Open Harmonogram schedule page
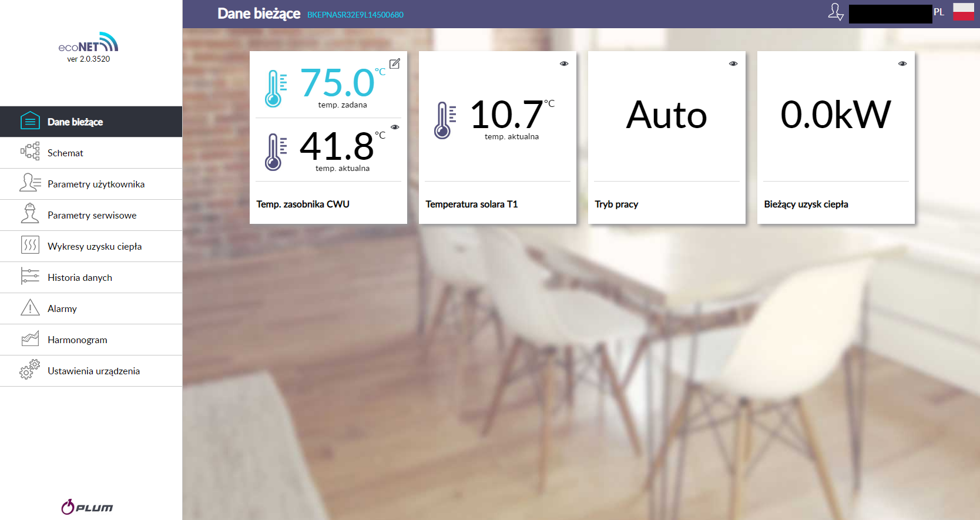Image resolution: width=980 pixels, height=520 pixels. (78, 340)
